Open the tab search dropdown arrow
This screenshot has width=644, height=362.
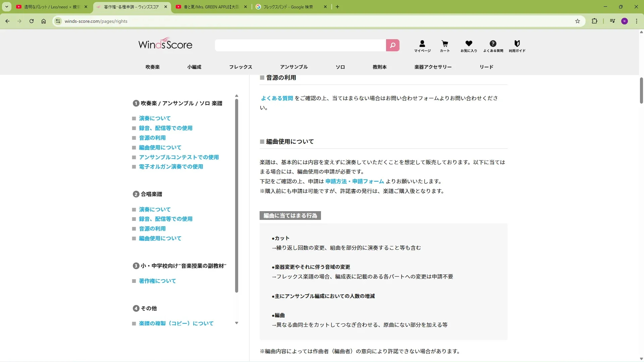click(6, 7)
